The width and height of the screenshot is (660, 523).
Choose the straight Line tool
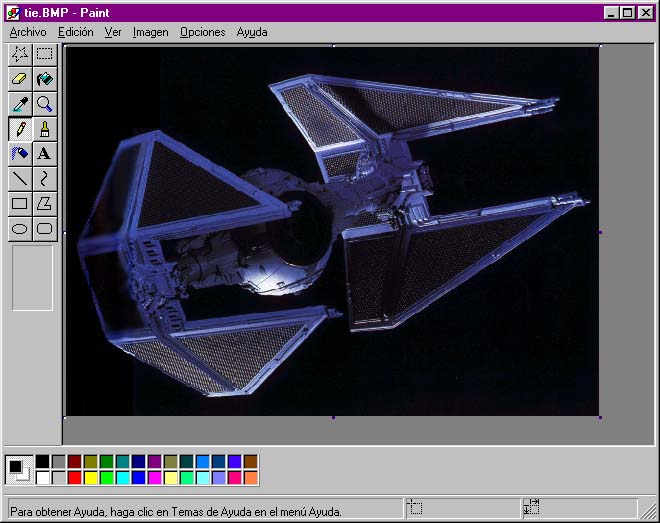point(20,179)
